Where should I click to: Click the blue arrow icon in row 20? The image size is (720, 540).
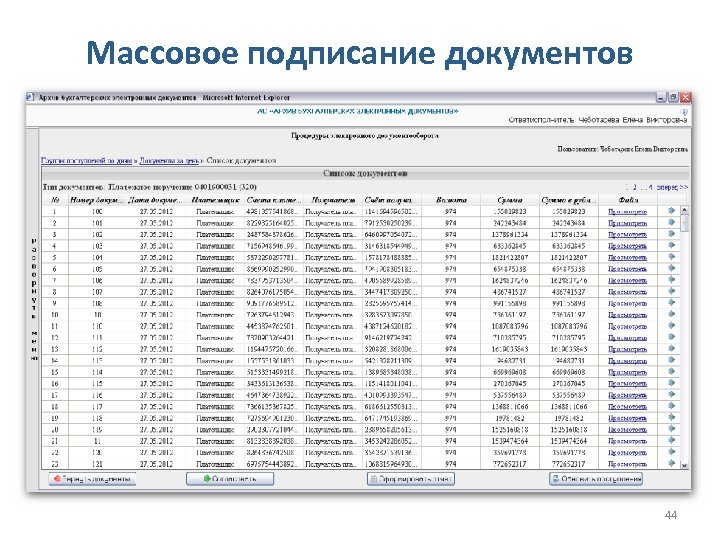pos(671,429)
